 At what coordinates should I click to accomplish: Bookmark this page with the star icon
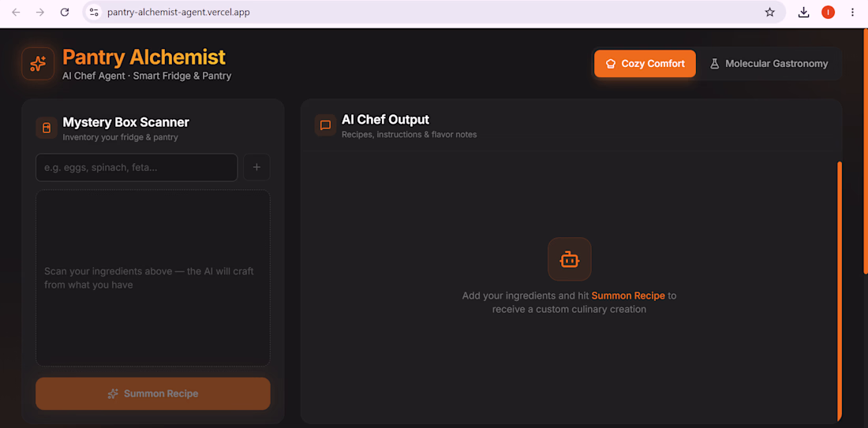(769, 12)
